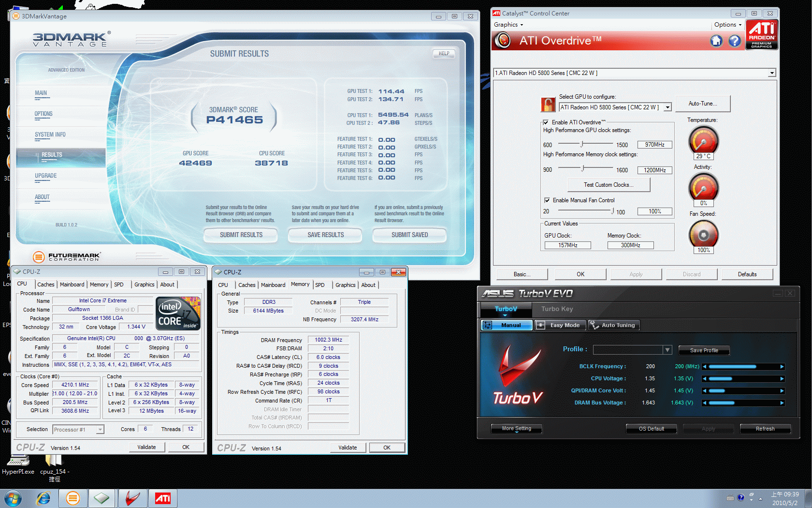Open help question mark in Catalyst Control Center
Viewport: 812px width, 508px height.
pos(735,41)
